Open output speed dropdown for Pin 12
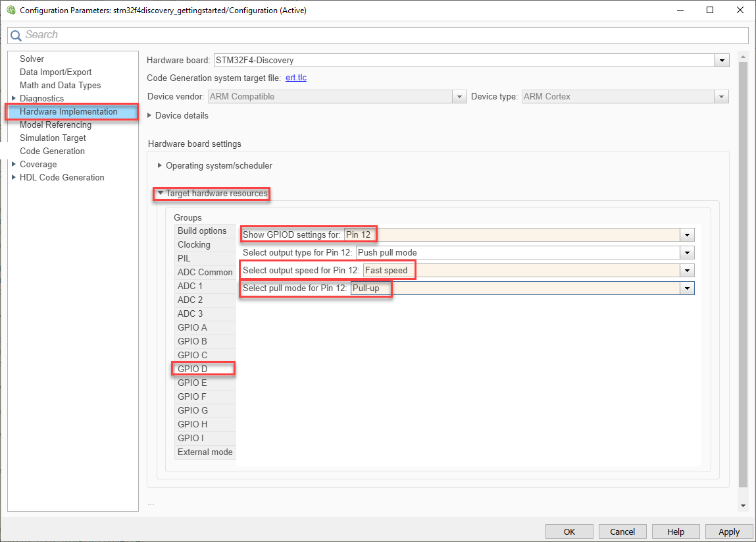This screenshot has width=756, height=542. pos(688,271)
